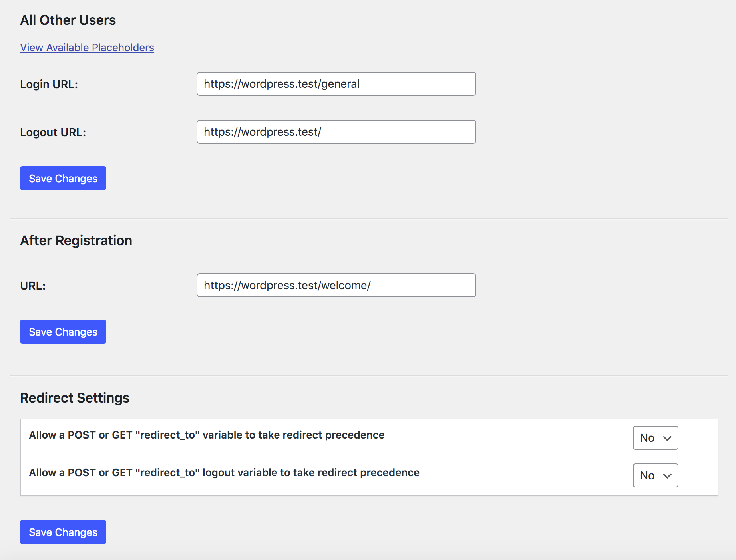Click the Save Changes button at page bottom
Viewport: 736px width, 560px height.
[x=63, y=532]
